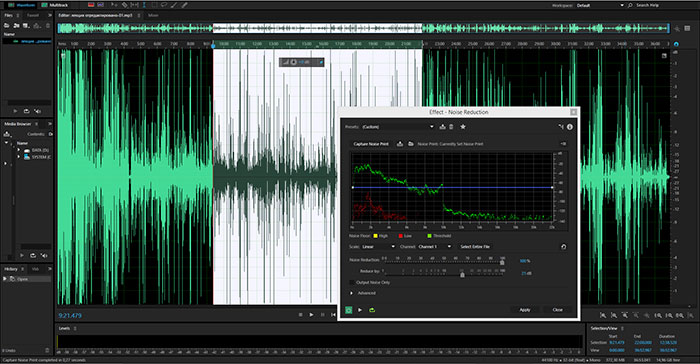Adjust the Reduce by dB slider handle

462,274
